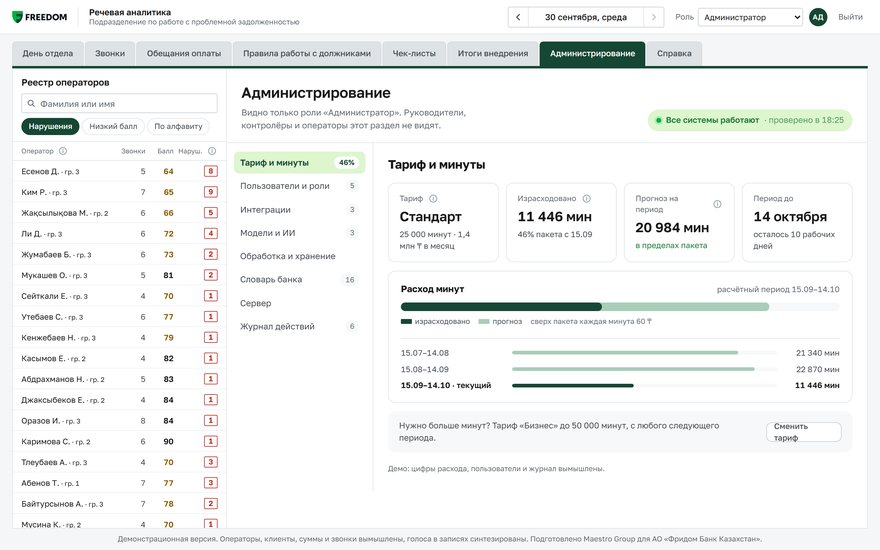This screenshot has height=550, width=880.
Task: Open the Роль Администратор dropdown
Action: 751,17
